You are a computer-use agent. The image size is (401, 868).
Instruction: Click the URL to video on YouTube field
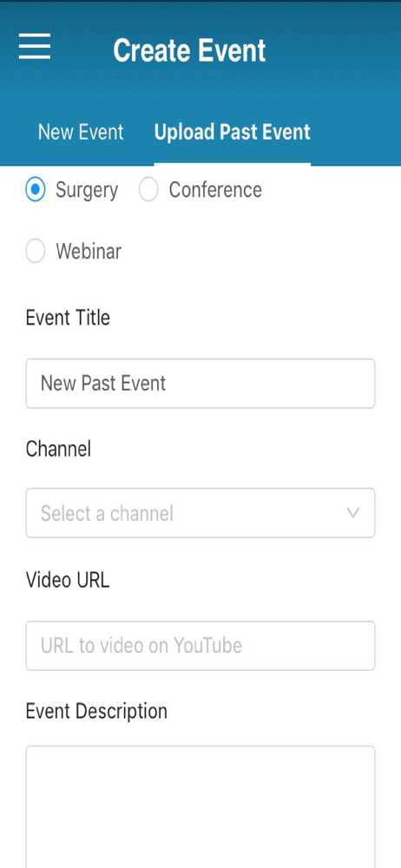pyautogui.click(x=200, y=646)
